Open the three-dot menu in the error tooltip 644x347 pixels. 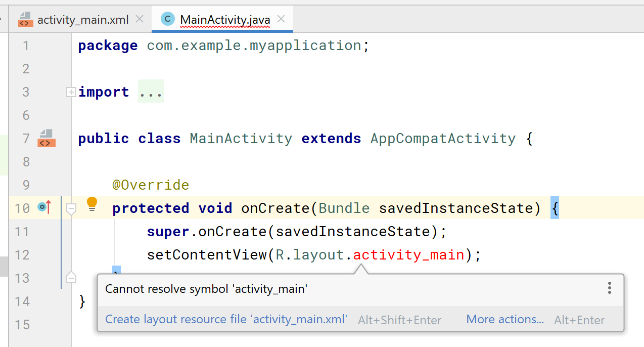click(610, 288)
